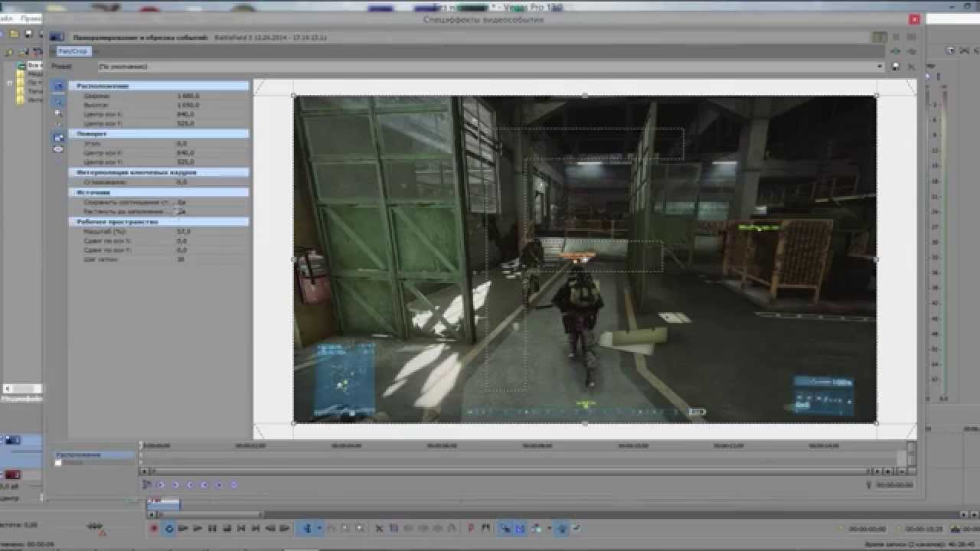Click the Сглаживание value 0,0

[x=181, y=182]
